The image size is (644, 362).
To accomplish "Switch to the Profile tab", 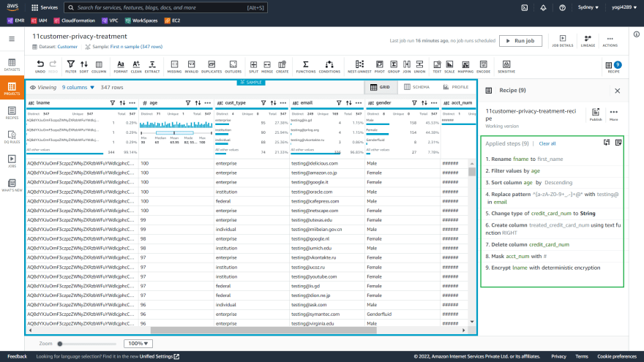I will tap(456, 87).
